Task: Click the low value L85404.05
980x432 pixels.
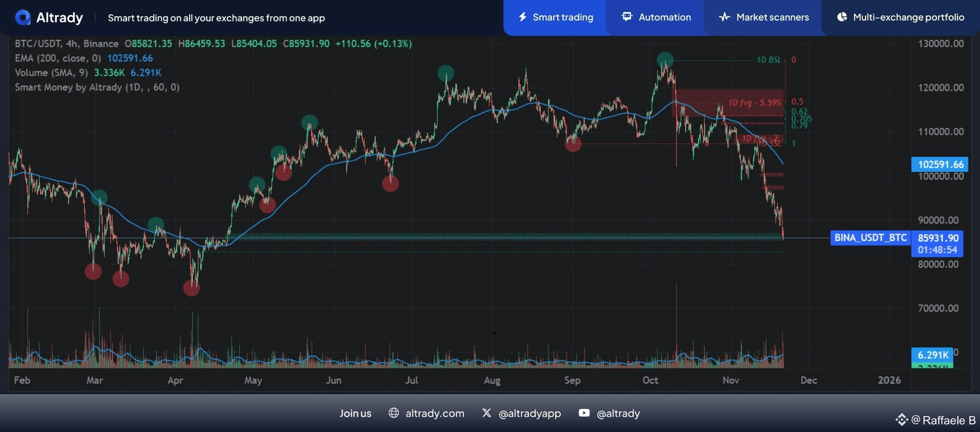Action: click(254, 44)
